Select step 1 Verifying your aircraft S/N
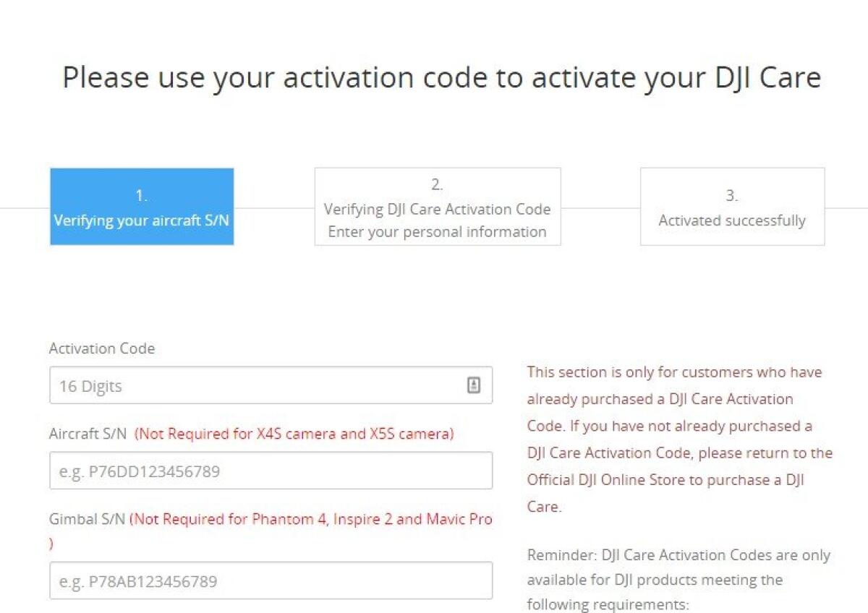Screen dimensions: 868x613 (141, 207)
